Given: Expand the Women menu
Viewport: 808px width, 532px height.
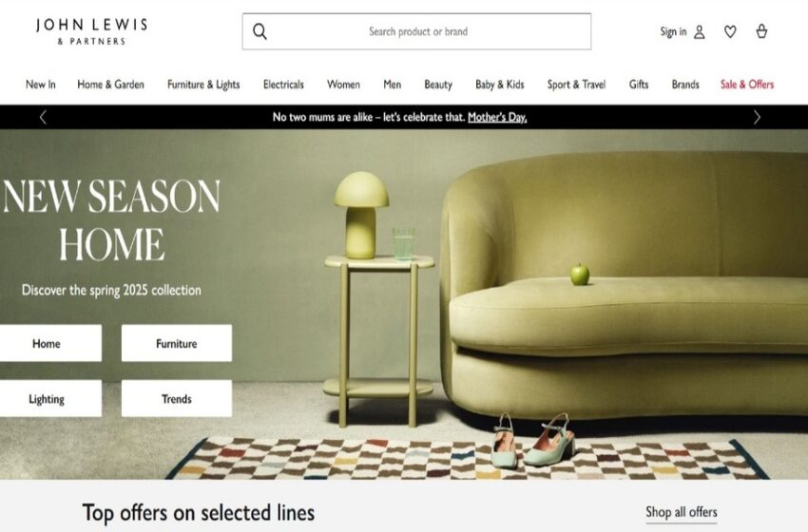Looking at the screenshot, I should click(x=344, y=85).
